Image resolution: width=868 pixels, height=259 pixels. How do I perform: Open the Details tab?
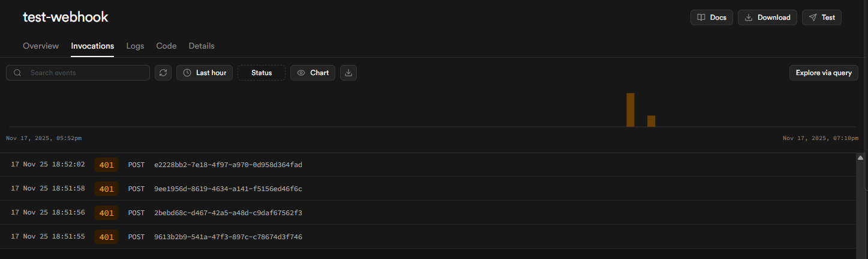point(202,46)
